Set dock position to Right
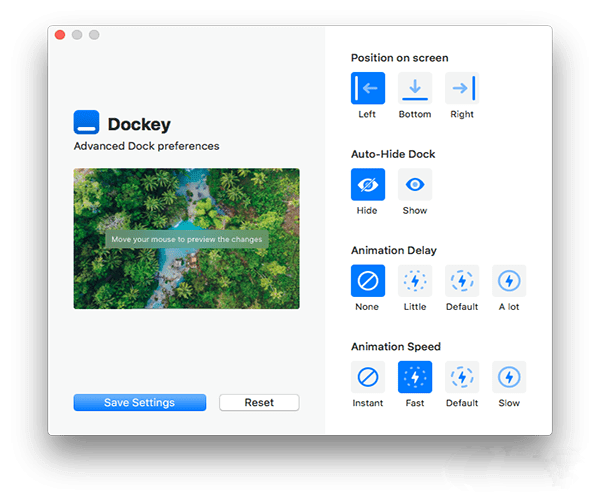The width and height of the screenshot is (600, 500). [462, 89]
